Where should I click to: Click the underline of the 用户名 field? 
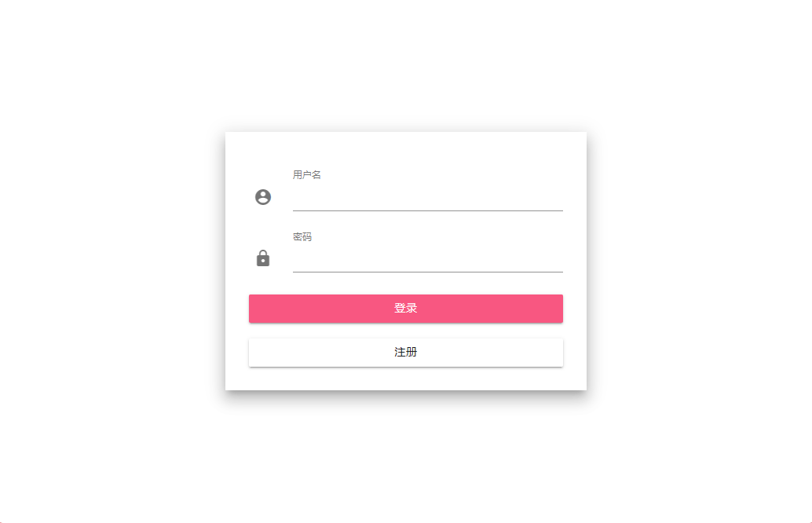[x=427, y=210]
